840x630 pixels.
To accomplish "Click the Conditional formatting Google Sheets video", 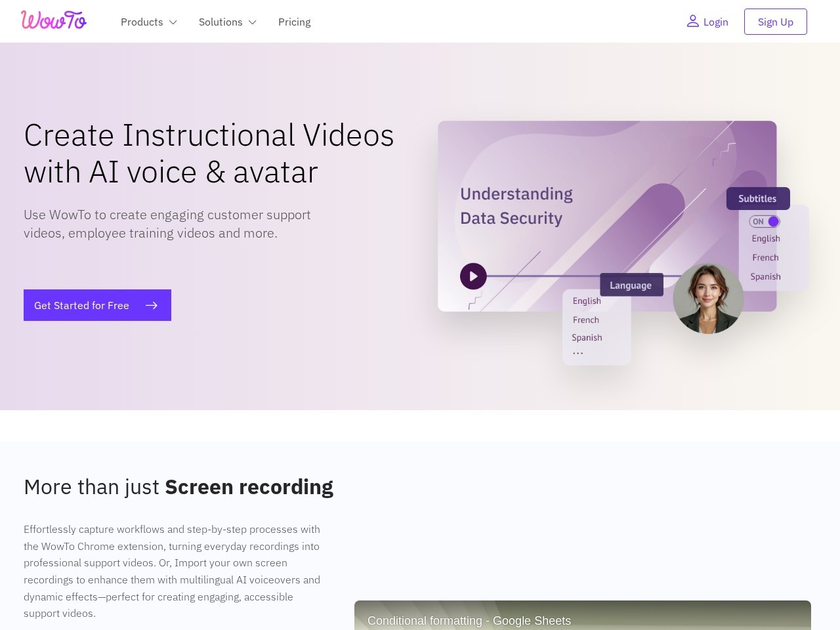I will tap(583, 616).
